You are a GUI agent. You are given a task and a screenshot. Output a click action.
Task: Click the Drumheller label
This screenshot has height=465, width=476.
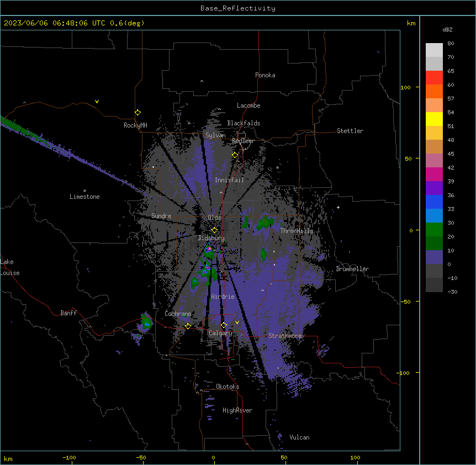352,269
